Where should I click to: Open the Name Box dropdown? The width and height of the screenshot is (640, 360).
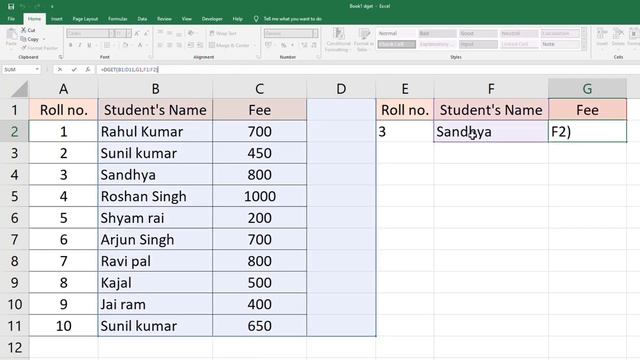click(37, 69)
